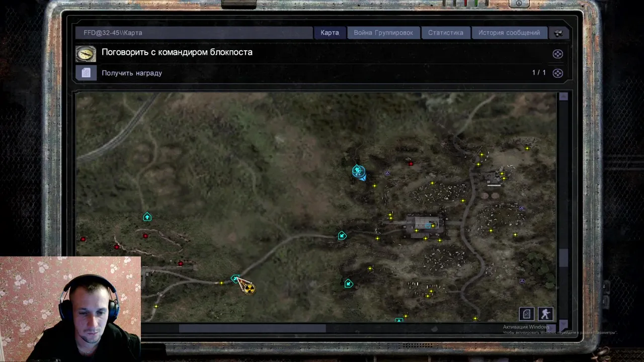644x362 pixels.
Task: Click the cyan transition marker on the southwest road bend
Action: 235,279
